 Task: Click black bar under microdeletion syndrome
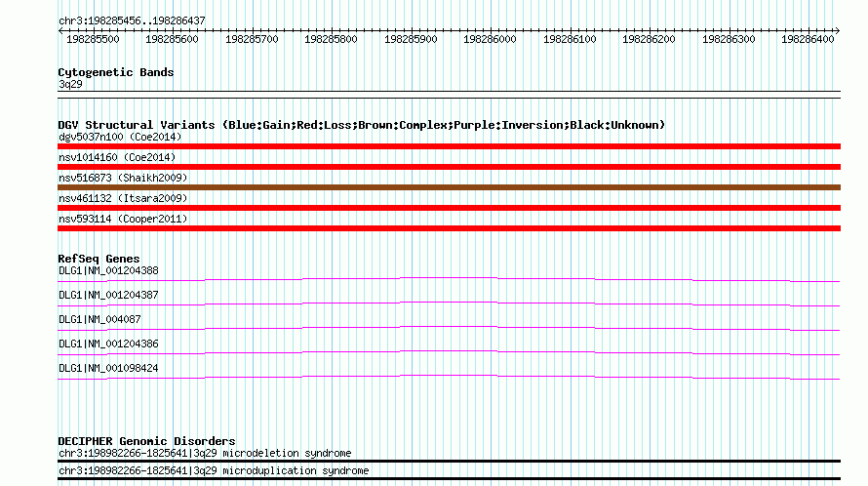(x=449, y=461)
